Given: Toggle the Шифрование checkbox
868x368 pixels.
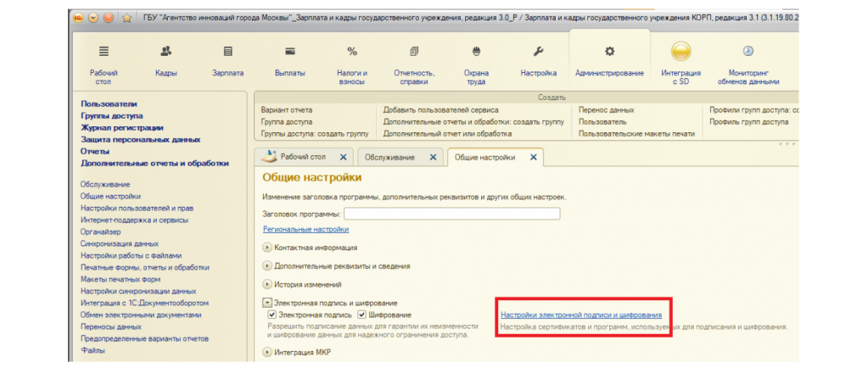Looking at the screenshot, I should 361,315.
